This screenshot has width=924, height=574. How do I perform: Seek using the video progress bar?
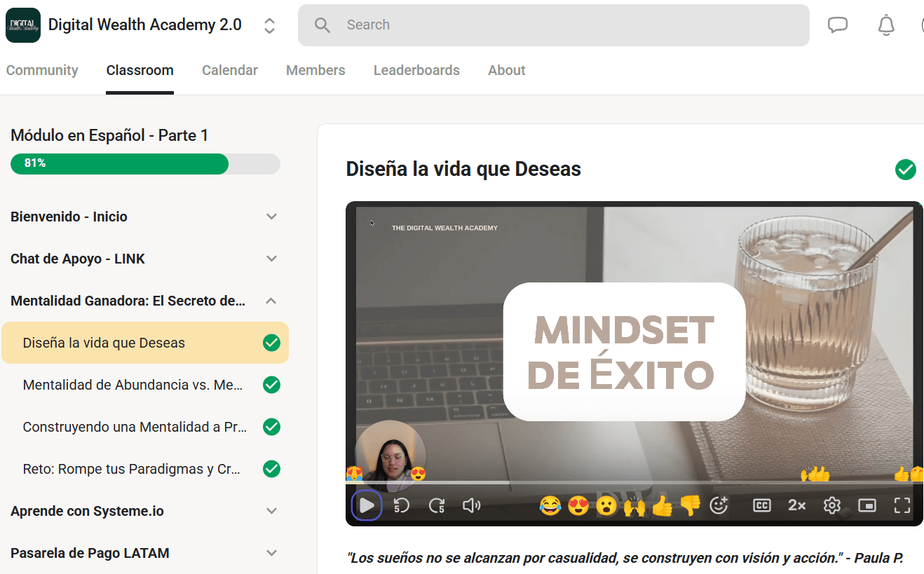point(634,482)
